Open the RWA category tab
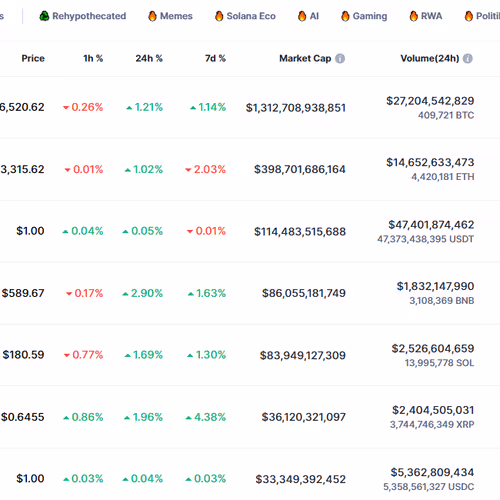Viewport: 500px width, 500px height. coord(426,16)
